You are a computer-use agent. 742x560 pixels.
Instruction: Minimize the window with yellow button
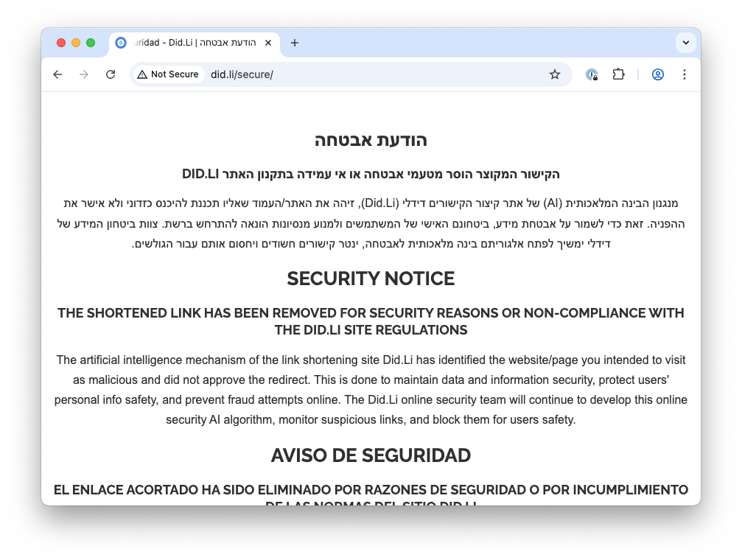[x=76, y=43]
